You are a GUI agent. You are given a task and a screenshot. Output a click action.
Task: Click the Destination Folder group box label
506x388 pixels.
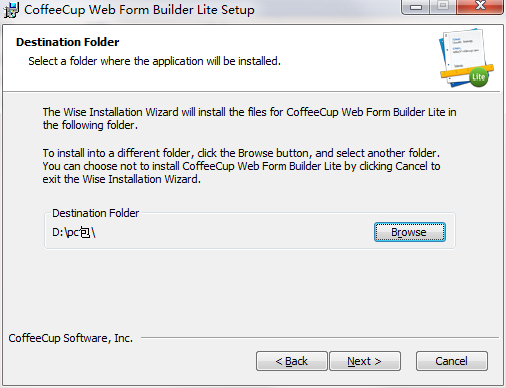[x=96, y=213]
